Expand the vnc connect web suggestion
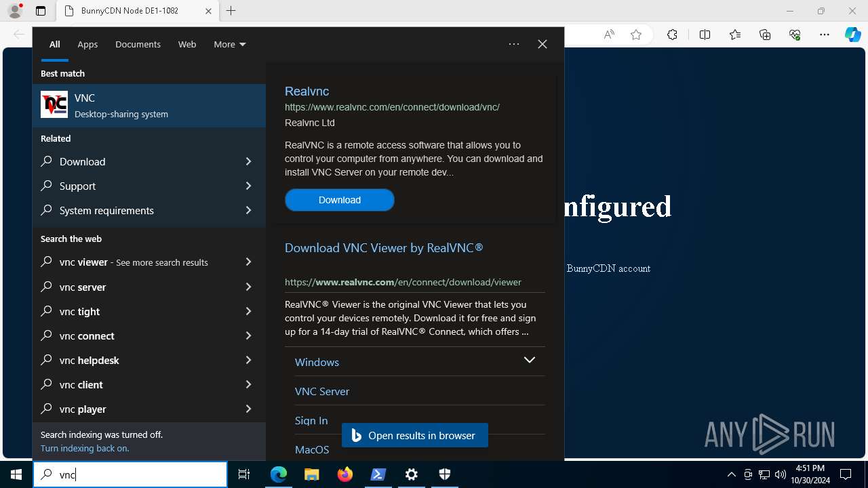This screenshot has height=488, width=868. 248,335
